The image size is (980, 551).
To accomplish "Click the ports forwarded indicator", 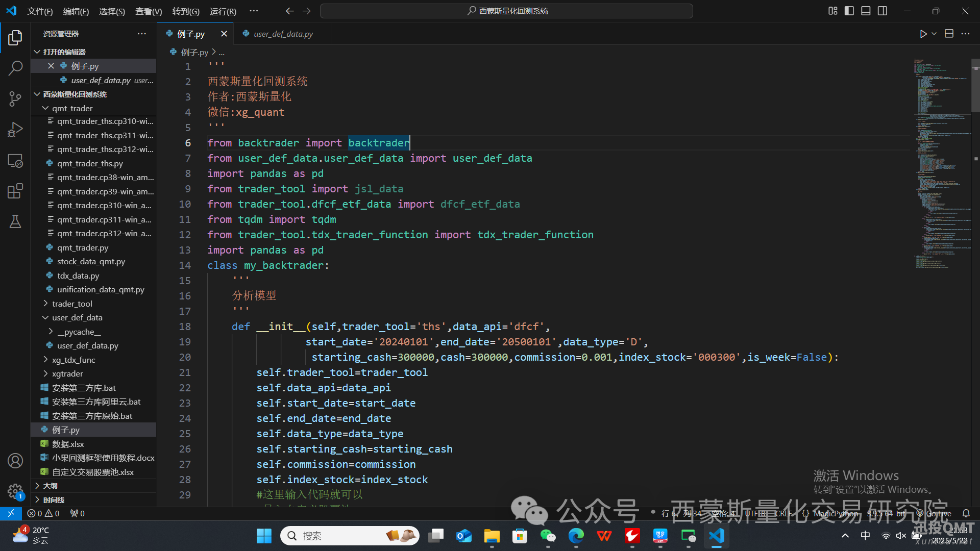I will (x=78, y=513).
